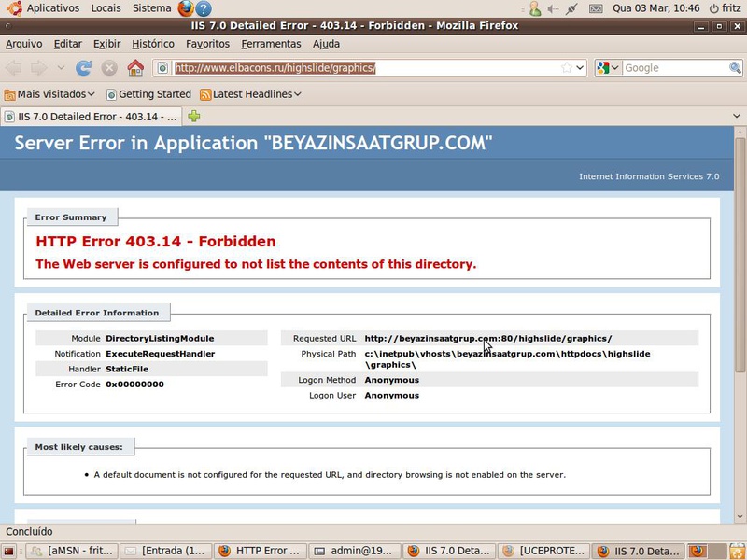Click the clock showing Qua 03 Mar, 10:46

[655, 8]
